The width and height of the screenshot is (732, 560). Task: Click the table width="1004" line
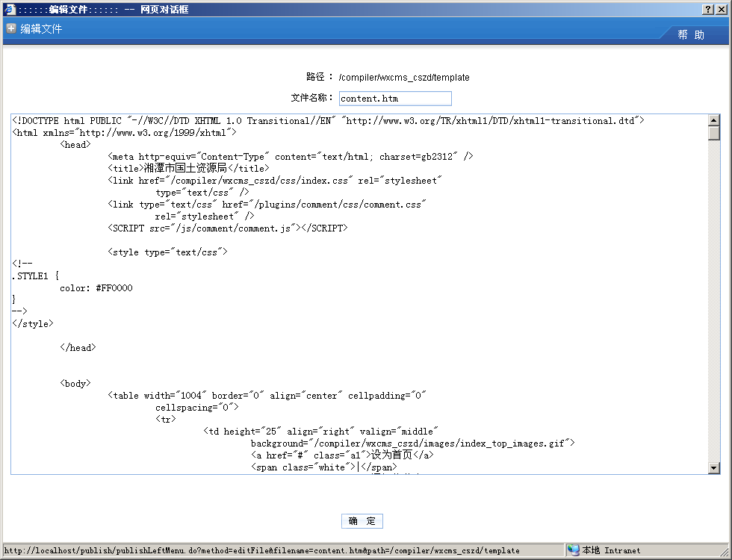click(x=267, y=395)
